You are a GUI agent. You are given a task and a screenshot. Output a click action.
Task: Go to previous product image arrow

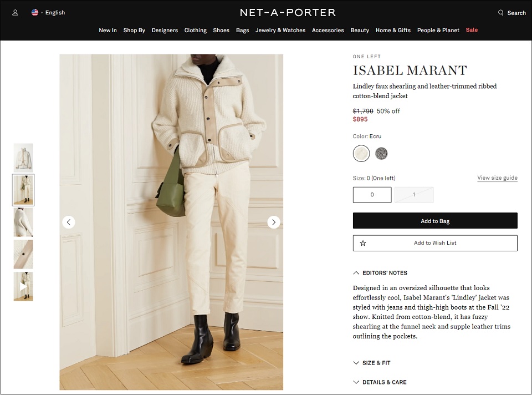69,222
